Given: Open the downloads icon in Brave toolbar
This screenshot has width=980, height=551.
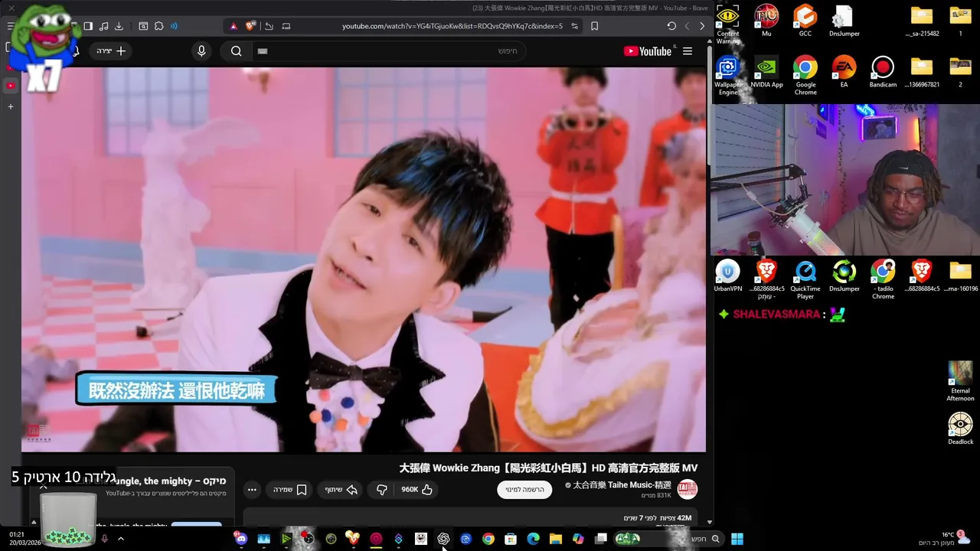Looking at the screenshot, I should pos(119,26).
